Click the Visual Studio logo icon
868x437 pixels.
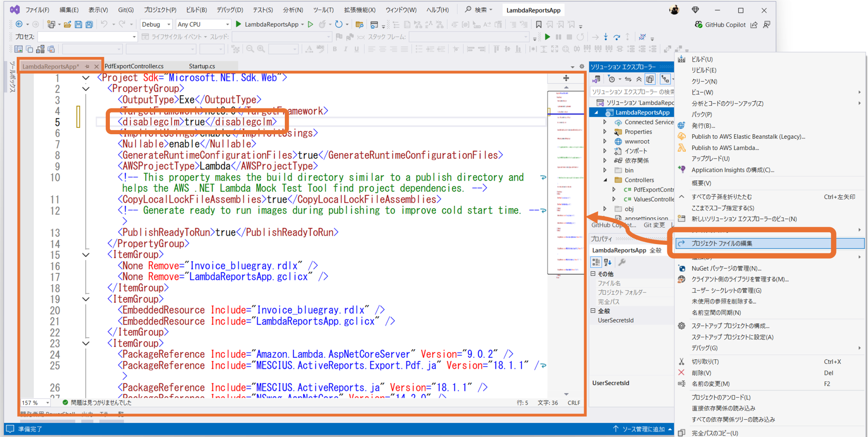[x=14, y=9]
